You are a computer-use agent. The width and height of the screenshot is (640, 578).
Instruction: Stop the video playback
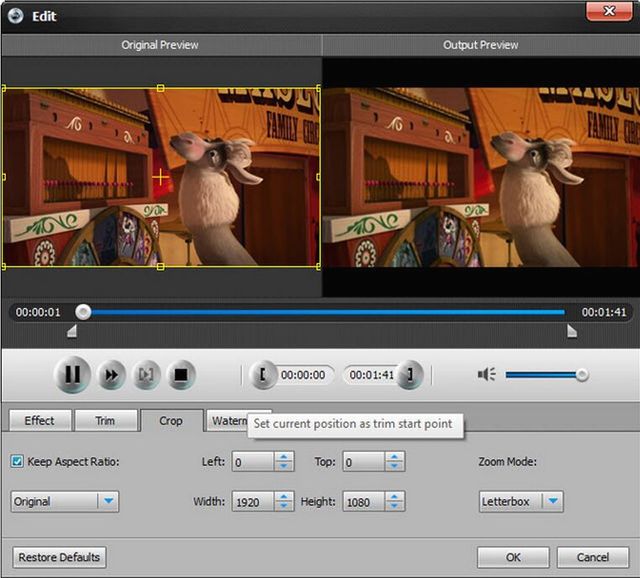tap(181, 374)
